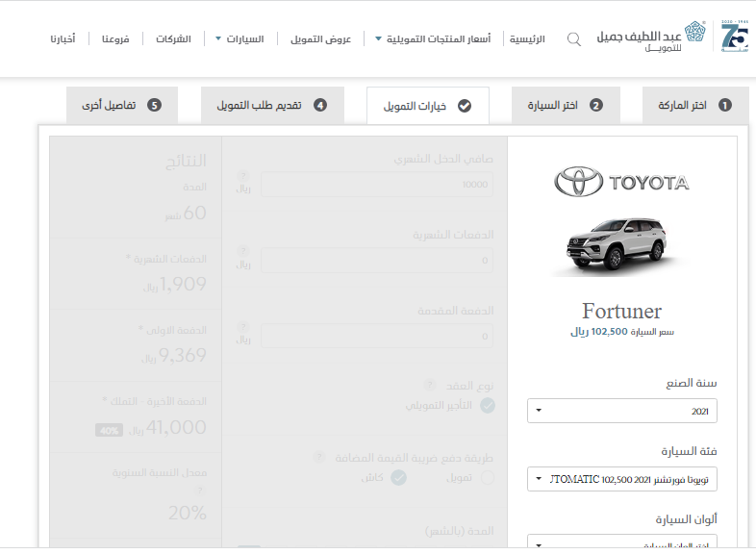Screen dimensions: 756x554
Task: Click the الدفعة المقدمة input field
Action: (x=377, y=336)
